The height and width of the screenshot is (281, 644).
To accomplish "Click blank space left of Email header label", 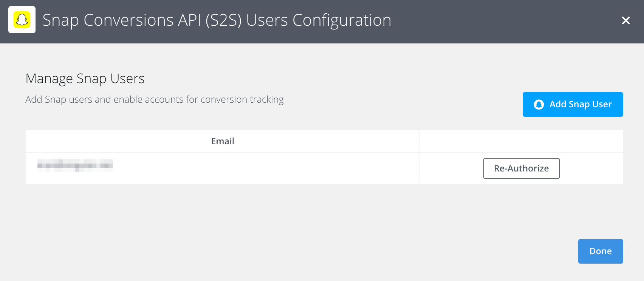I will click(x=113, y=141).
